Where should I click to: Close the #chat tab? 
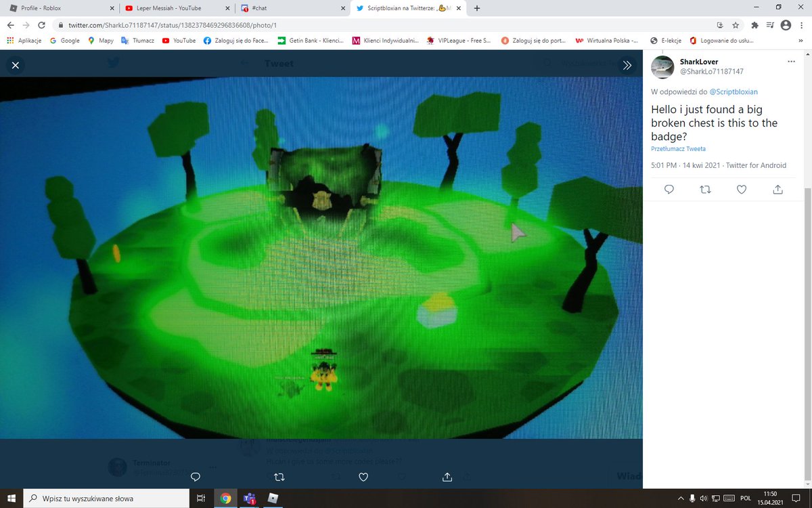tap(342, 8)
